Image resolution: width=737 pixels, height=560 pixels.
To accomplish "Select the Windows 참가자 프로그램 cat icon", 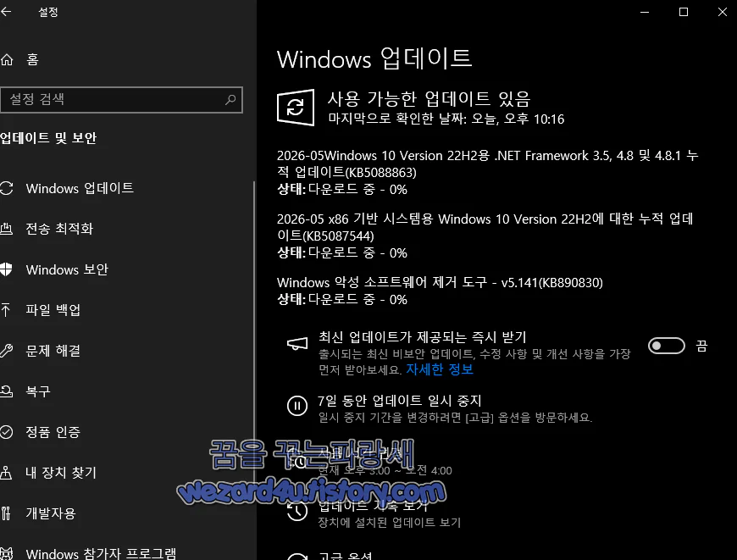I will tap(6, 553).
